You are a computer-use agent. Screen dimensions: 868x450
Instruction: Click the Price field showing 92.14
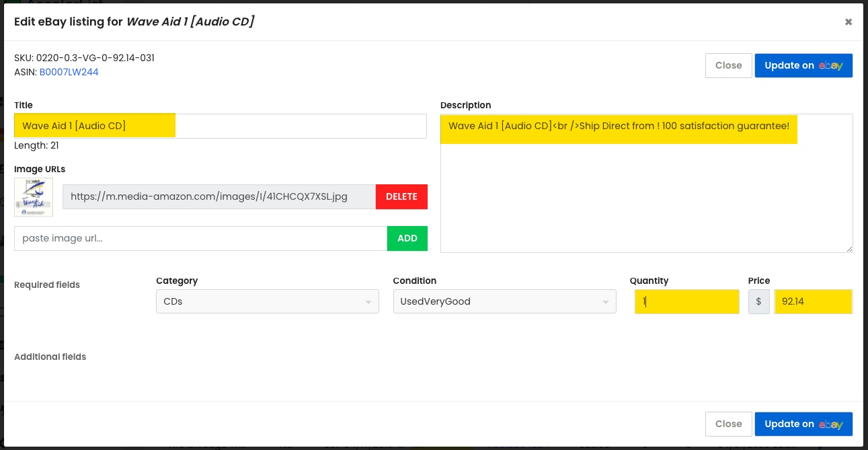pos(814,301)
